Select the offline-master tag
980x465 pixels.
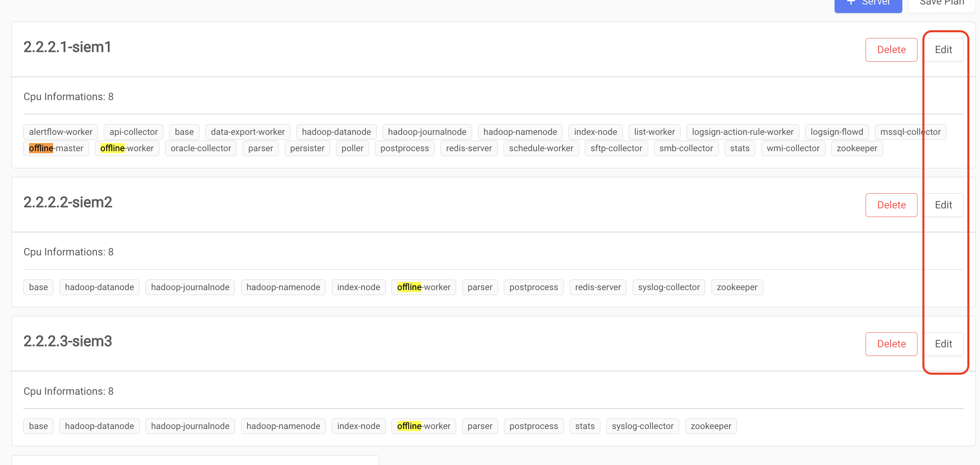pyautogui.click(x=56, y=148)
